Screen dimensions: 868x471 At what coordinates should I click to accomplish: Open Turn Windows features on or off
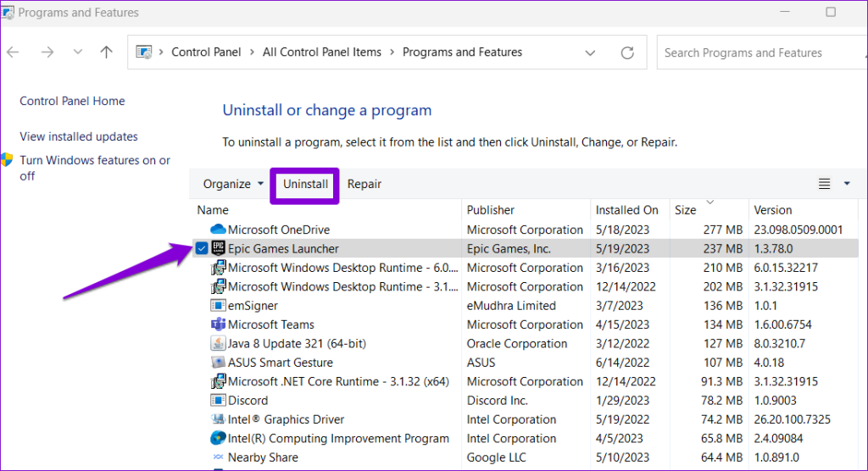95,168
